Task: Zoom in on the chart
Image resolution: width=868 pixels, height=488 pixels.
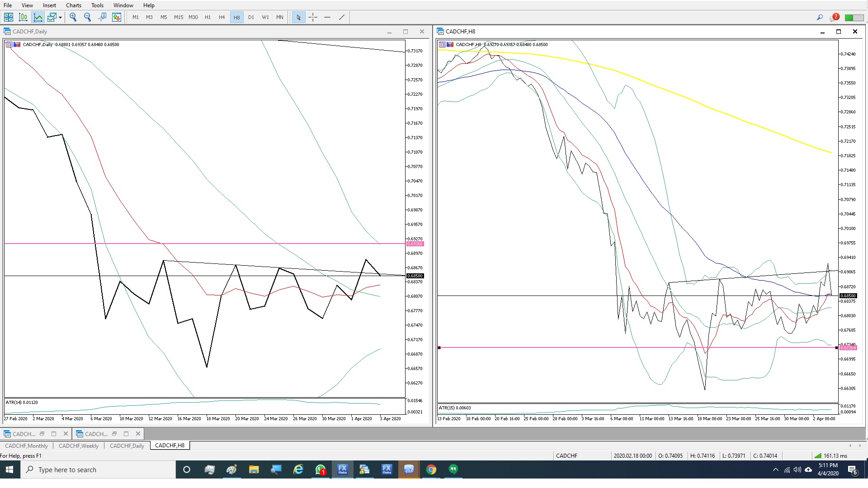Action: (x=73, y=17)
